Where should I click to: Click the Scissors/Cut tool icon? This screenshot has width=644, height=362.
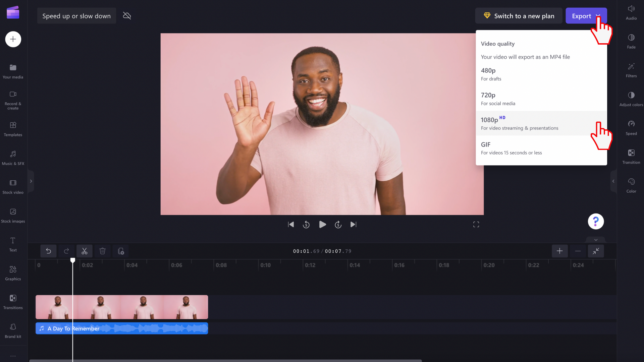[x=85, y=251]
